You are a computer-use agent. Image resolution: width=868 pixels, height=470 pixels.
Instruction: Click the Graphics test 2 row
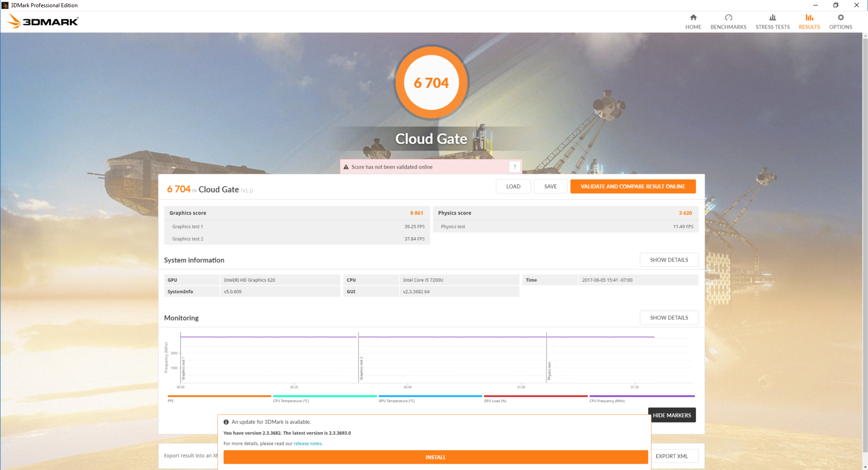coord(297,239)
